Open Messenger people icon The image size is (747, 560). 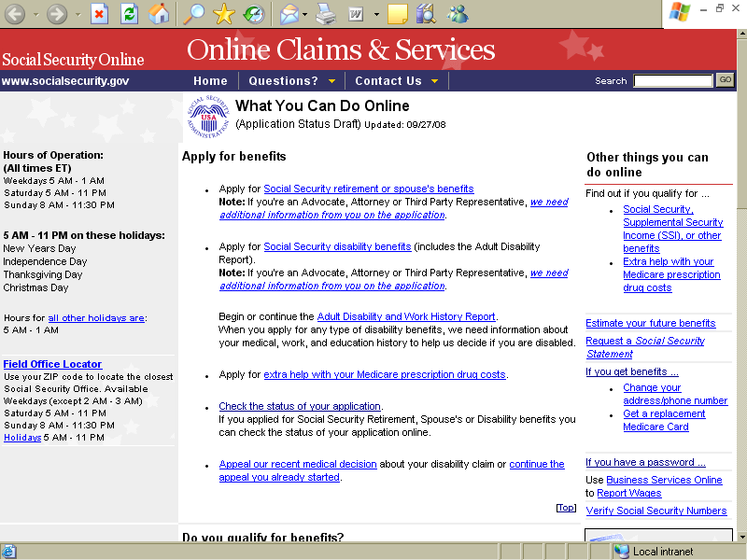[458, 14]
